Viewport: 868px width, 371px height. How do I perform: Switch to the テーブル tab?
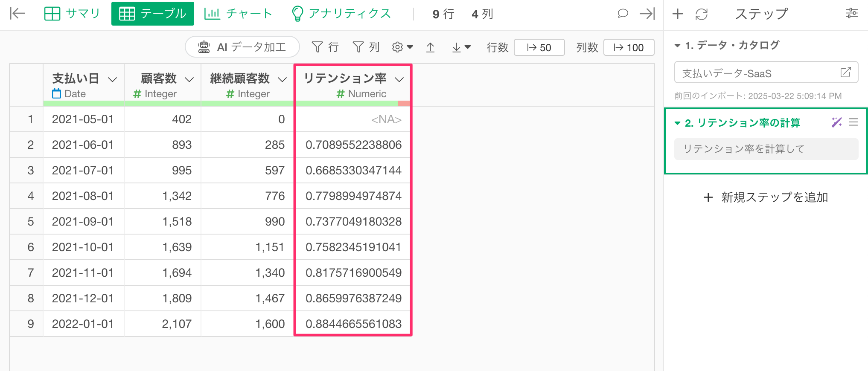coord(153,14)
